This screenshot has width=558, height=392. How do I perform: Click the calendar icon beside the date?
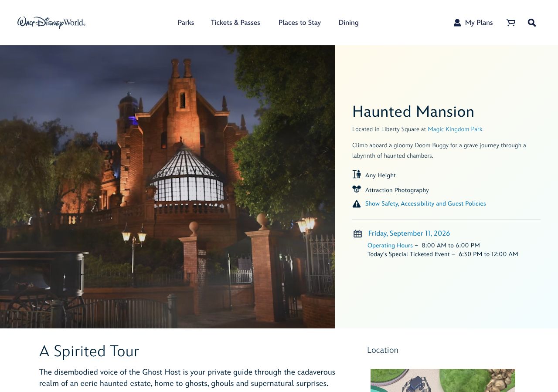357,234
